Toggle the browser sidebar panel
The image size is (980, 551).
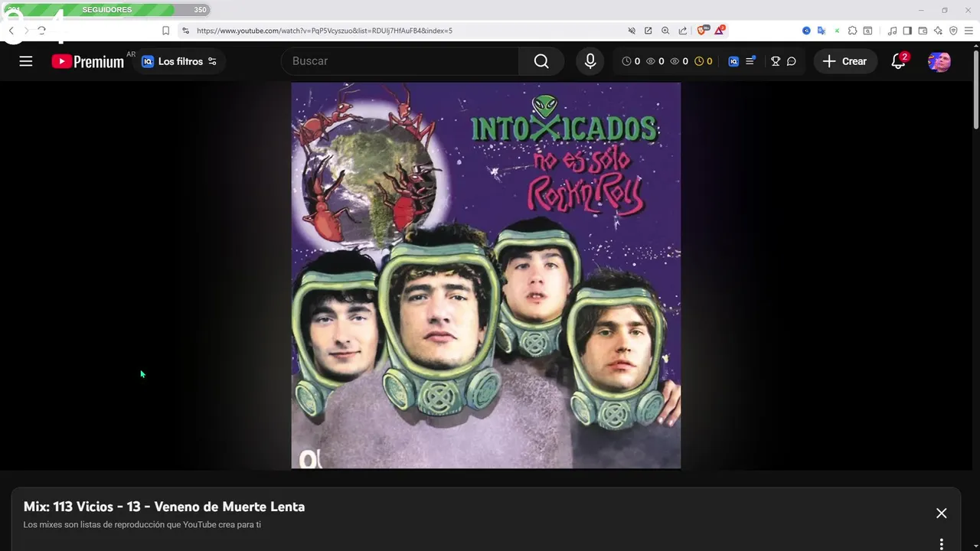click(907, 31)
